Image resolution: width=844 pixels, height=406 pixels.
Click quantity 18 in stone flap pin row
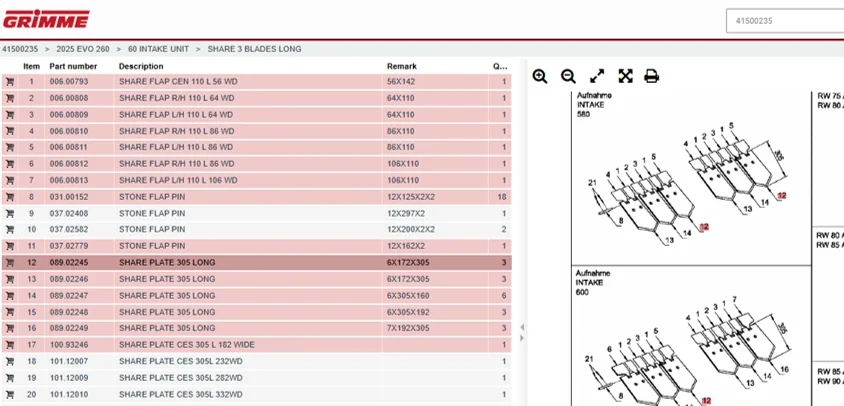(502, 197)
